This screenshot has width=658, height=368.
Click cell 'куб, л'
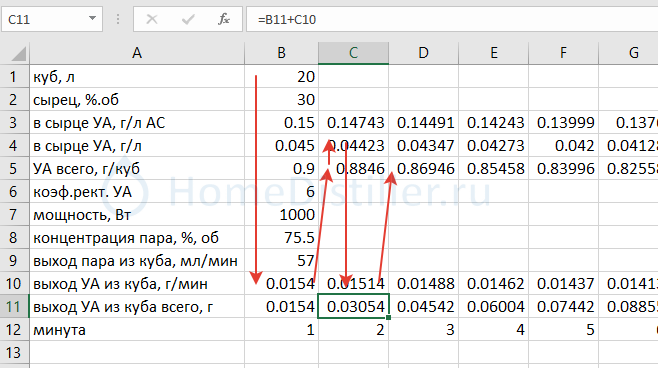(137, 76)
